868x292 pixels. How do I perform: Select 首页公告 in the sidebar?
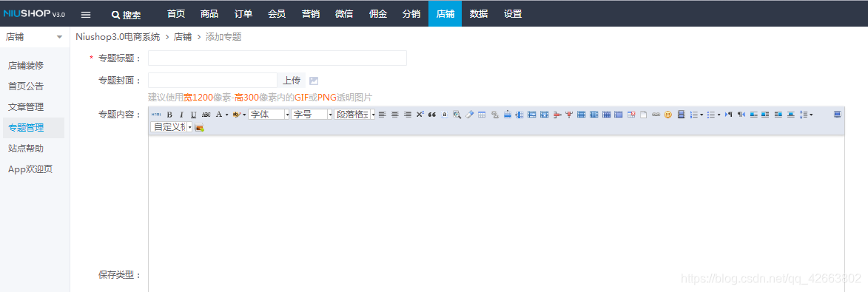25,86
